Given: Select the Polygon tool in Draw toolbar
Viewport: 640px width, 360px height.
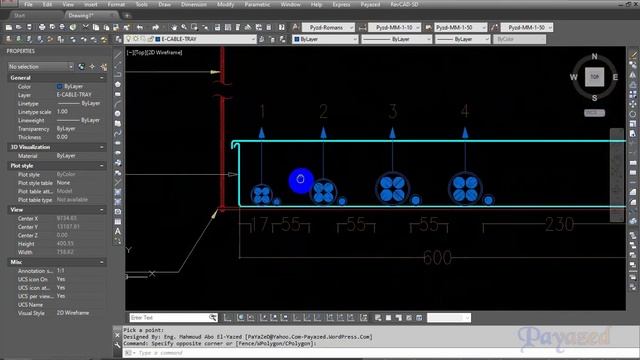Looking at the screenshot, I should pos(118,84).
